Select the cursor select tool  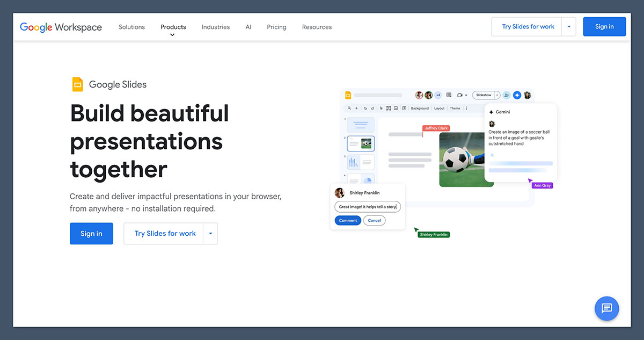click(x=381, y=108)
